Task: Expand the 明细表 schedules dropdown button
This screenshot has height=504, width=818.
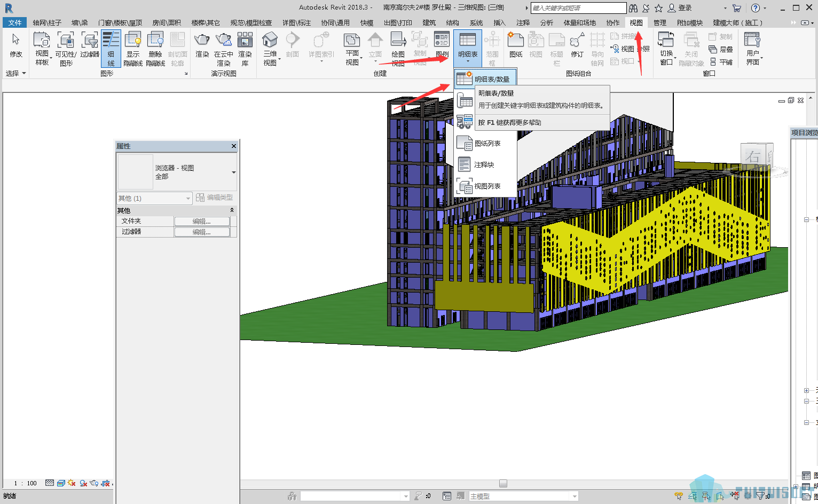Action: 468,48
